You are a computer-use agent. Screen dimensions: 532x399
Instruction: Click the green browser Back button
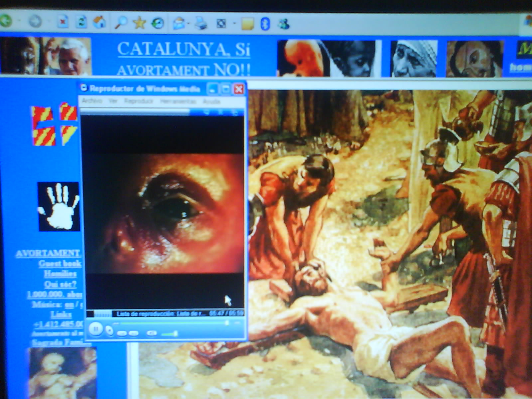[6, 21]
